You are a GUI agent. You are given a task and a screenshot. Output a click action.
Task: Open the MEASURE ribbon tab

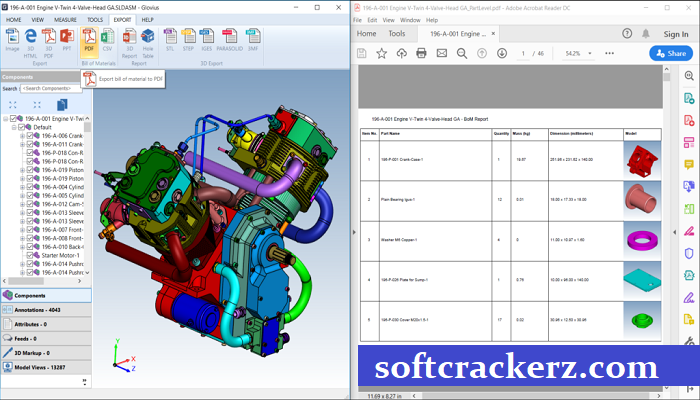(65, 20)
